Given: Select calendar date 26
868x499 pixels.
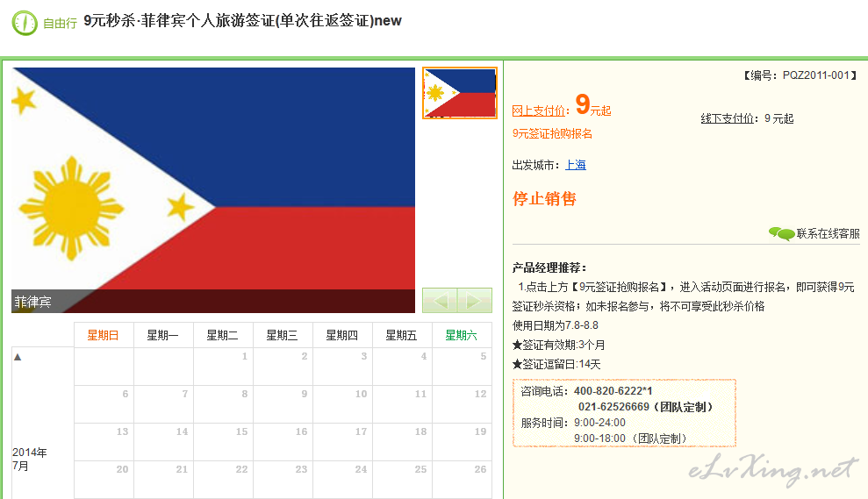Looking at the screenshot, I should pyautogui.click(x=463, y=480).
